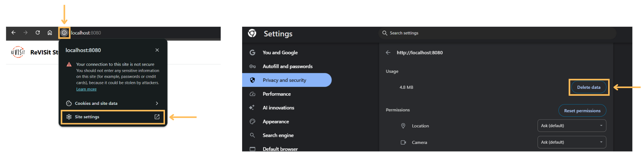The height and width of the screenshot is (166, 644).
Task: Open the Camera permission dropdown
Action: click(571, 142)
